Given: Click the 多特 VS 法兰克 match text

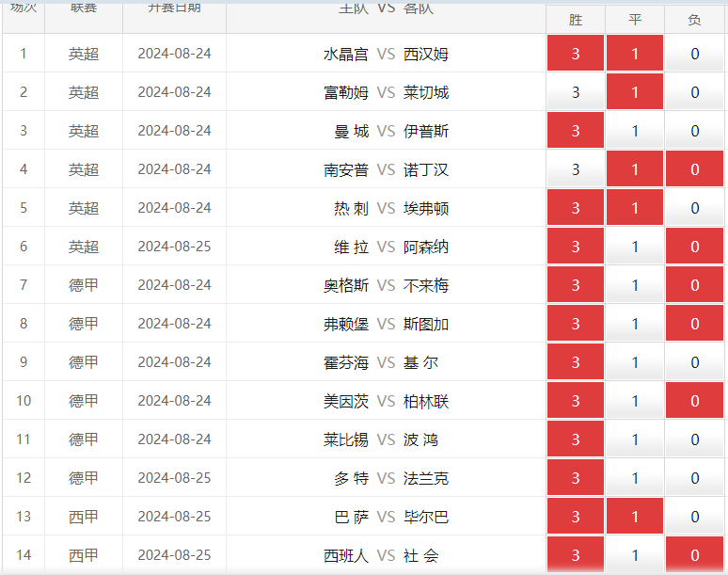Looking at the screenshot, I should tap(391, 478).
